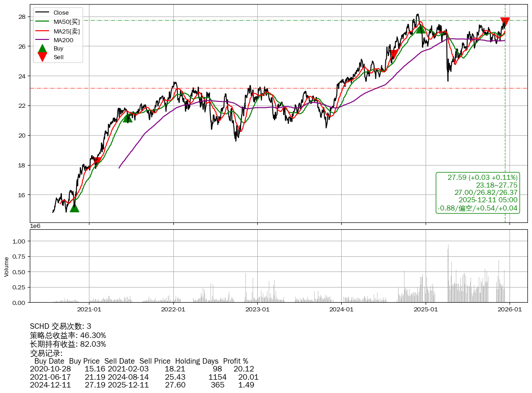Screen dimensions: 532x393
Task: Select the first buy marker near 15.16
Action: (x=74, y=208)
